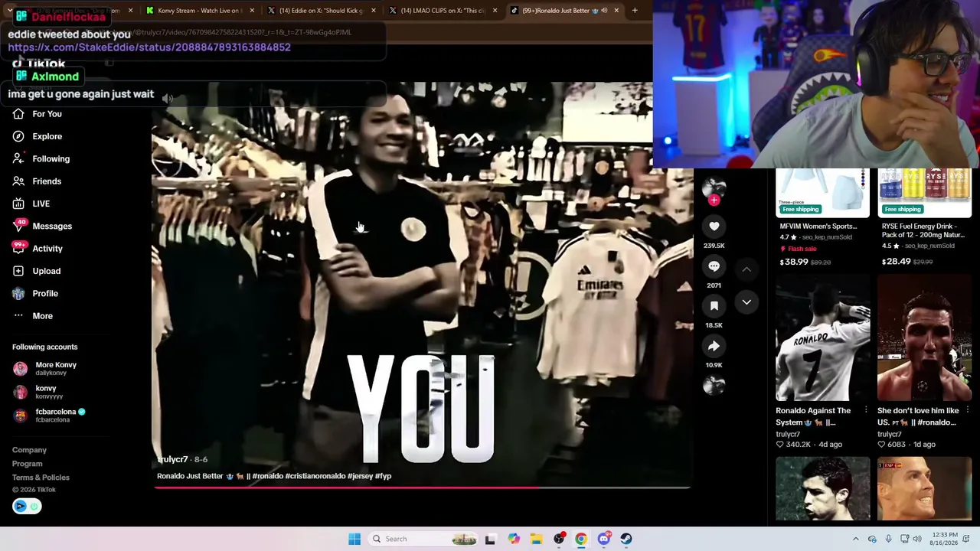The height and width of the screenshot is (551, 980).
Task: Open the Explore page
Action: [x=47, y=136]
